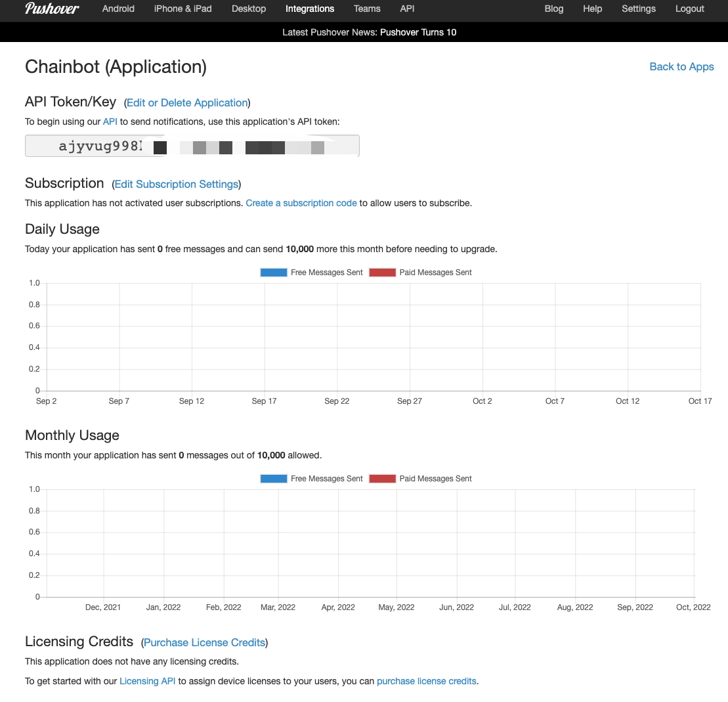The image size is (728, 702).
Task: Open the Android menu item
Action: click(118, 9)
